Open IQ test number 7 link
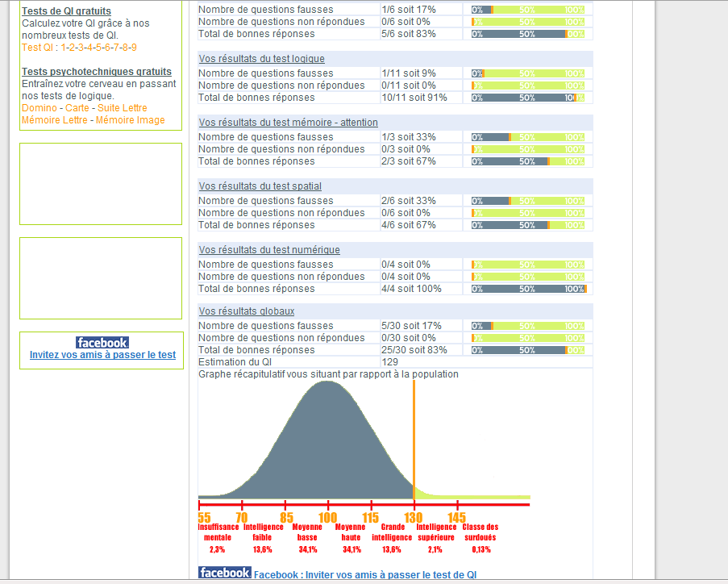 coord(116,48)
